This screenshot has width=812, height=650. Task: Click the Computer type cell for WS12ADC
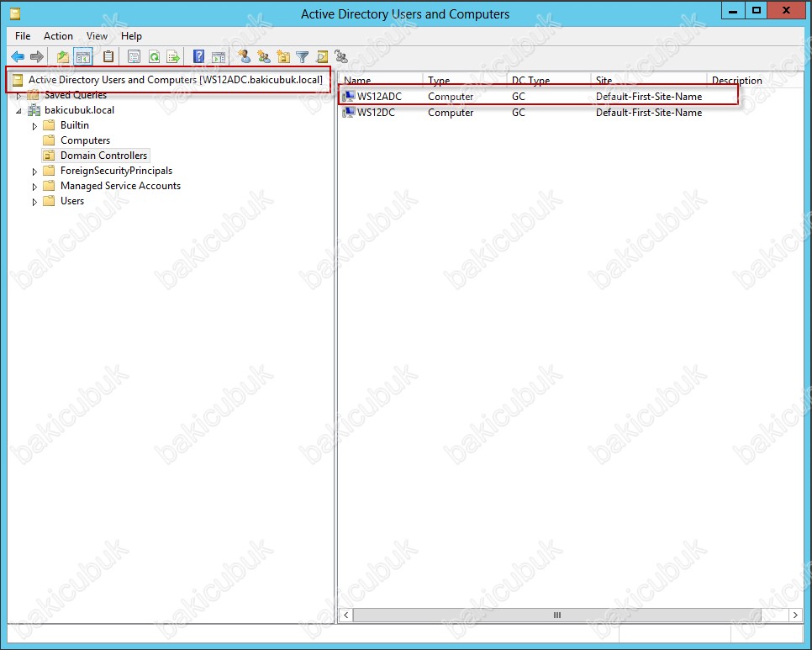click(451, 97)
